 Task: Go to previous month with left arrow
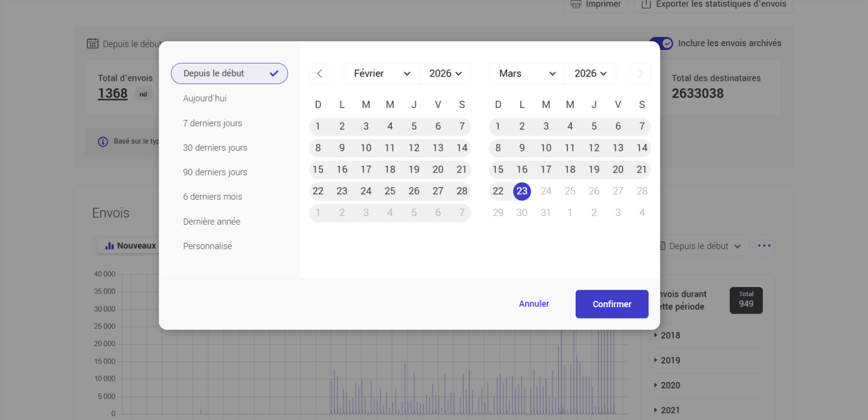[320, 74]
